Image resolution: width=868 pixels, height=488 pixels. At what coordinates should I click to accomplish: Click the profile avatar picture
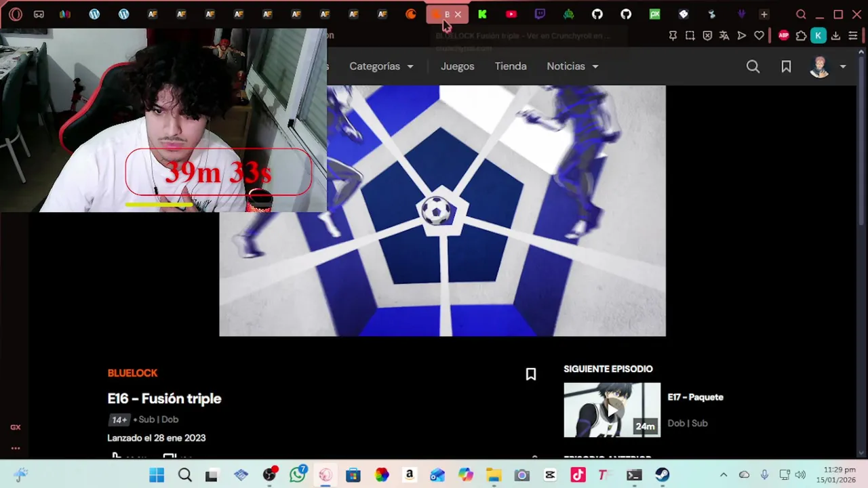820,66
